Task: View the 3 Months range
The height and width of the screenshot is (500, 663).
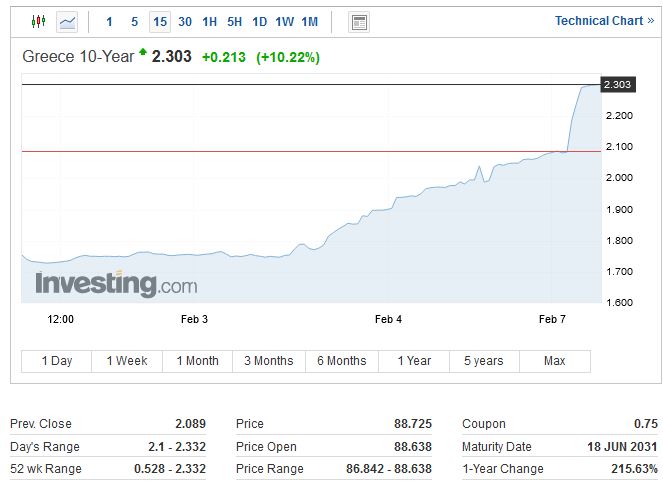Action: (269, 361)
